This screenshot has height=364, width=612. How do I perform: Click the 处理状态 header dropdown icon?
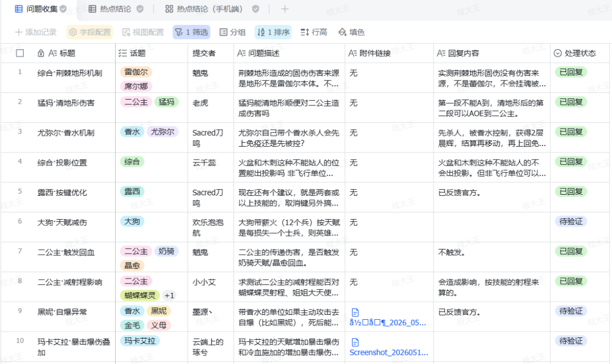tap(558, 53)
